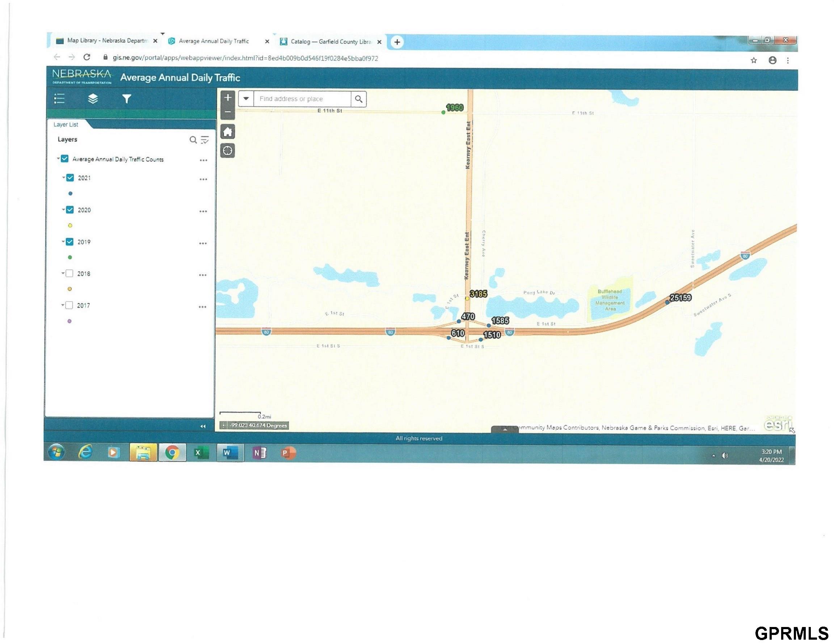Open Excel from the taskbar
Image resolution: width=834 pixels, height=644 pixels.
[x=201, y=453]
